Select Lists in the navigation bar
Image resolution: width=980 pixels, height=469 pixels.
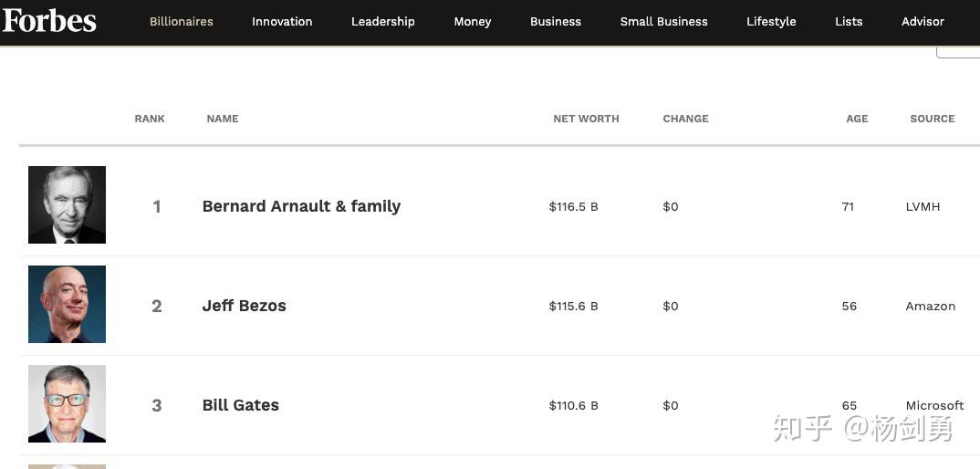(x=849, y=21)
